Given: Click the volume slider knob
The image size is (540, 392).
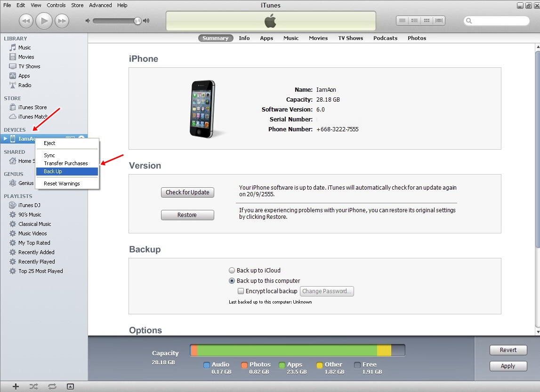Looking at the screenshot, I should pos(137,21).
